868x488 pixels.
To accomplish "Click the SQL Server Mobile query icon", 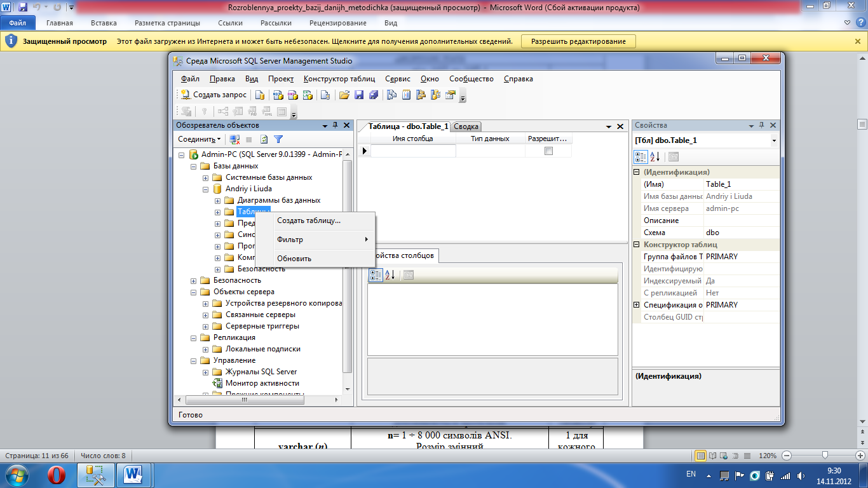I will [325, 95].
